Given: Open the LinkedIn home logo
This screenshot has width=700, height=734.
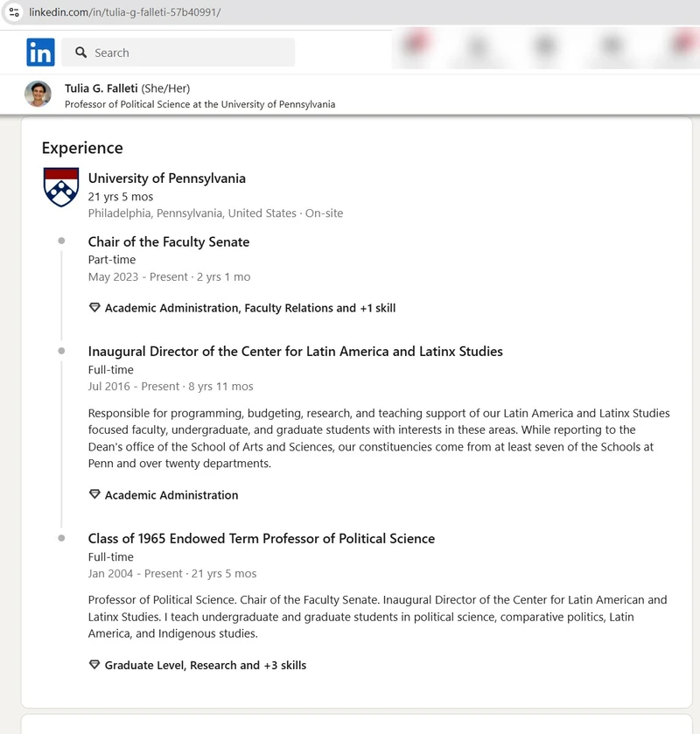Looking at the screenshot, I should tap(40, 52).
